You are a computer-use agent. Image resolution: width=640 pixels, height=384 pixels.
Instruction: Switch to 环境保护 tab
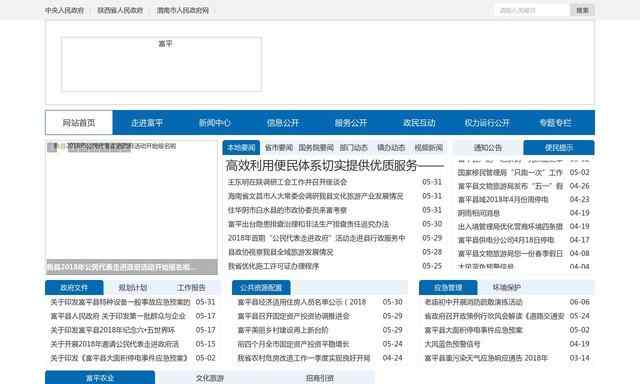pos(507,288)
